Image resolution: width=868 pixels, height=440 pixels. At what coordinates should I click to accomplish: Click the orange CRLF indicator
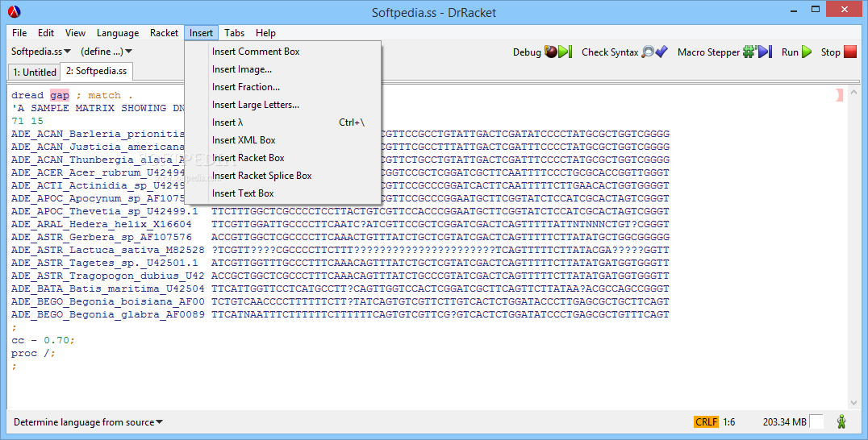(706, 421)
